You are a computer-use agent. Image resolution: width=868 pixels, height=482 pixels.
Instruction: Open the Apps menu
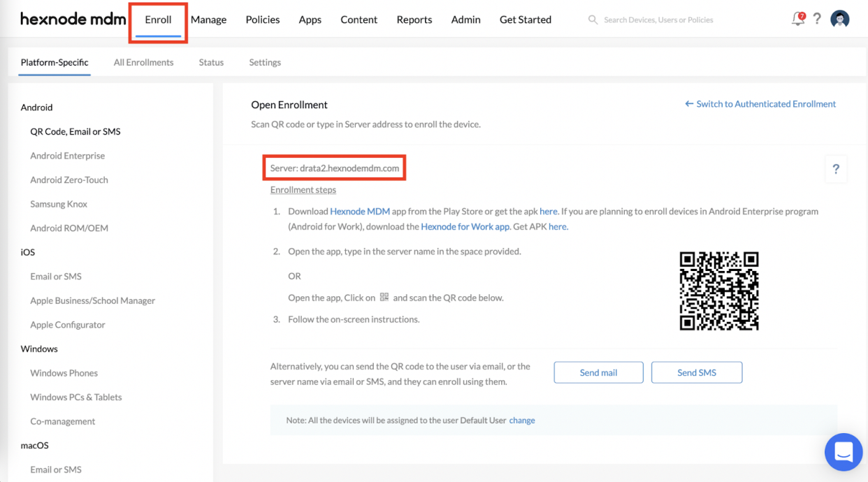(310, 20)
